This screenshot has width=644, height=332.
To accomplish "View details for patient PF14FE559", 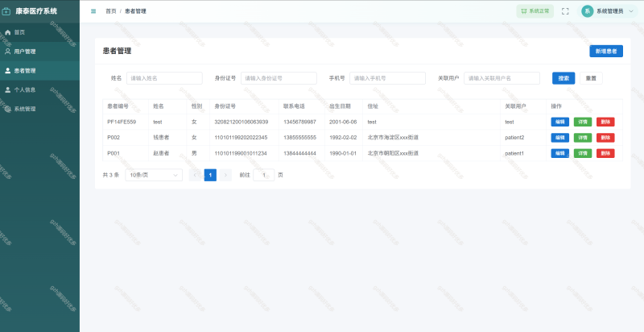I will click(583, 122).
